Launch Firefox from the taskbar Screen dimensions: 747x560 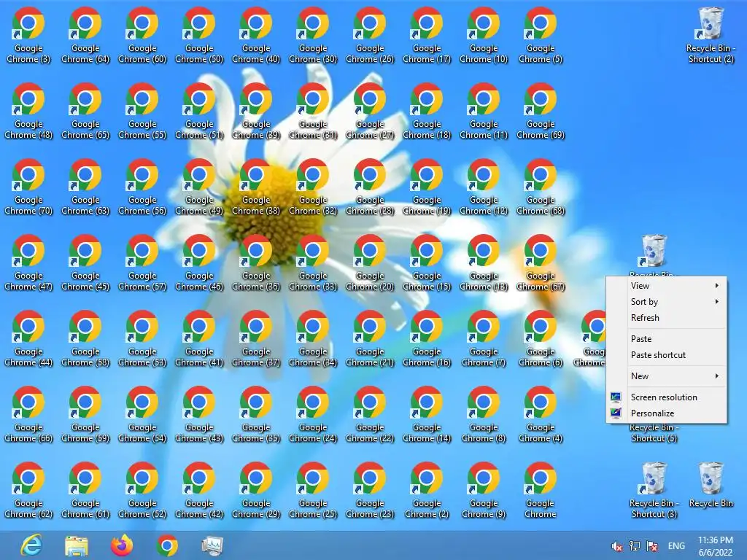click(x=122, y=545)
